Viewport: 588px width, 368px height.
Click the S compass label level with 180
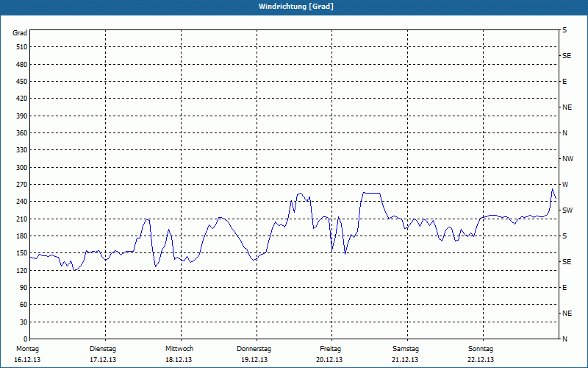564,236
